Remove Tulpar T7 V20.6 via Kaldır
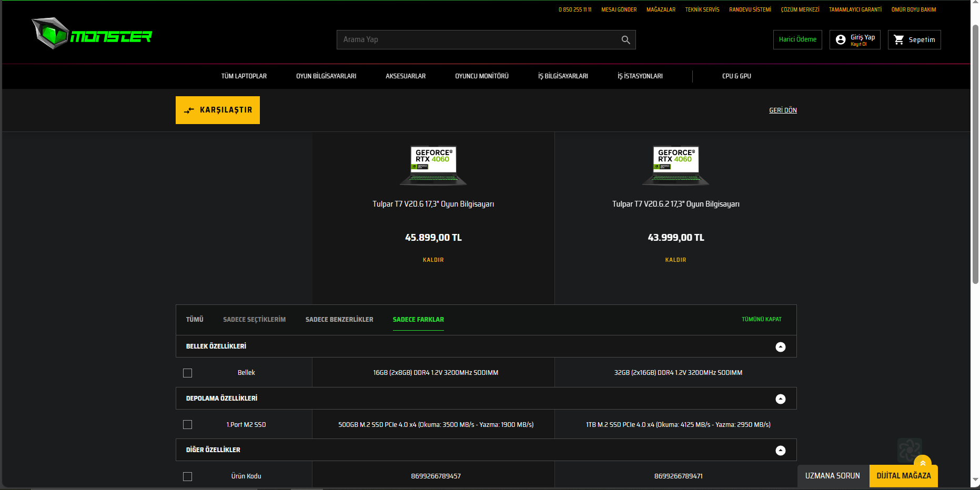 pos(433,260)
